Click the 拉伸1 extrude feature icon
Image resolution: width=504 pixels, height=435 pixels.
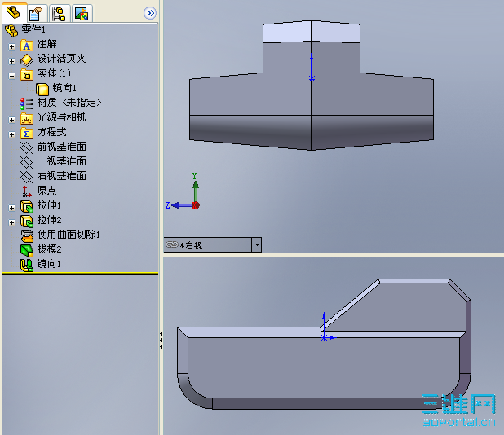click(27, 206)
